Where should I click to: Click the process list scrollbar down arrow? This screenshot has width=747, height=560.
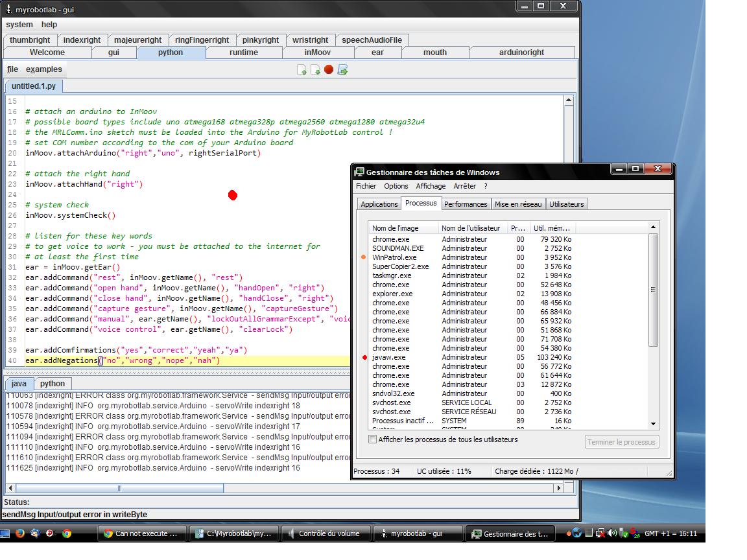(653, 424)
